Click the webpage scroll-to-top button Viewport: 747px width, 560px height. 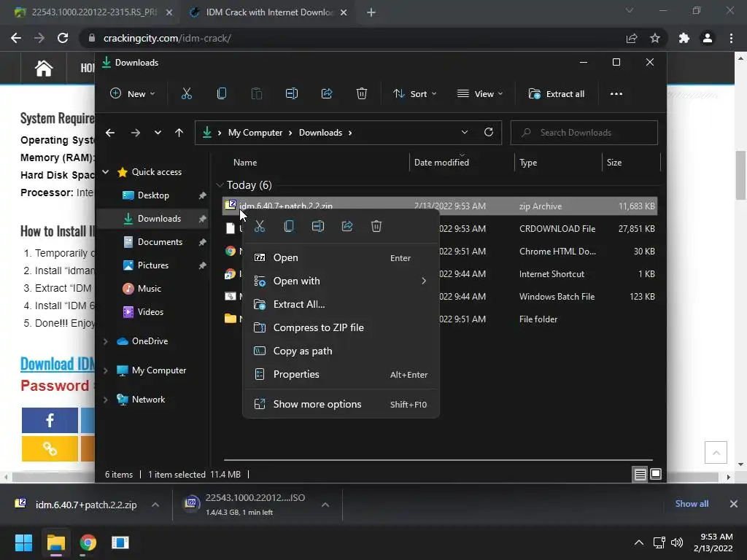pos(716,452)
